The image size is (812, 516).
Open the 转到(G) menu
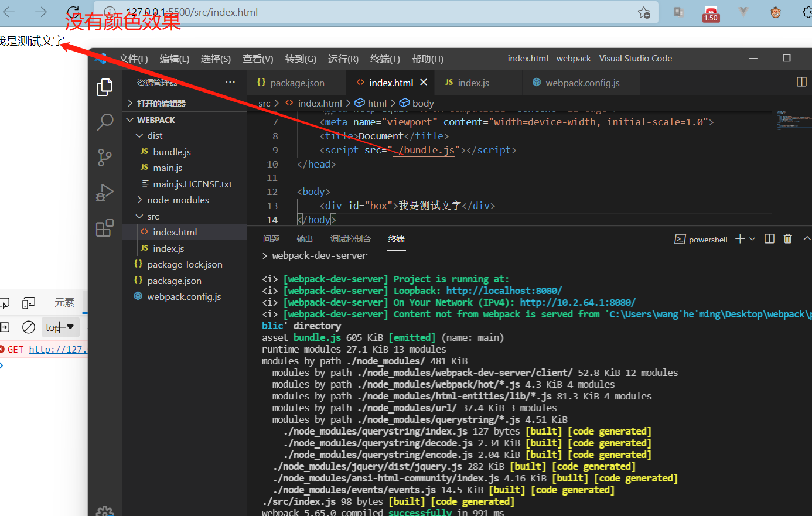click(x=301, y=59)
